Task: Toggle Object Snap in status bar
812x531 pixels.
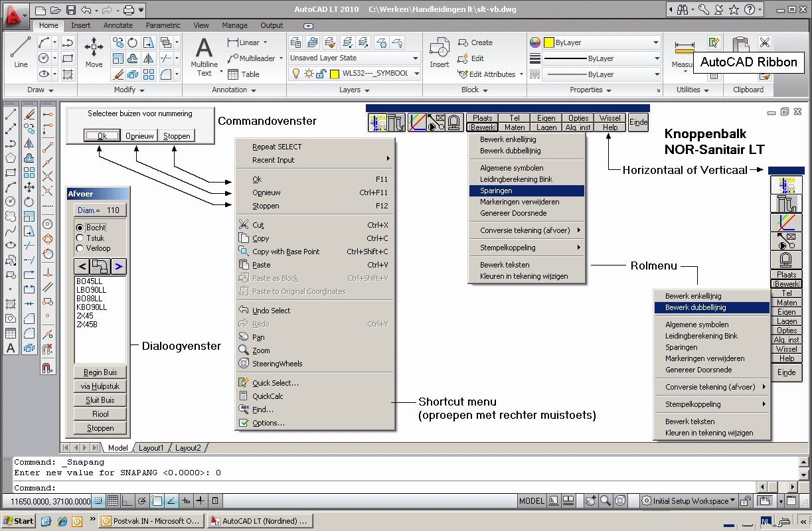Action: 156,501
